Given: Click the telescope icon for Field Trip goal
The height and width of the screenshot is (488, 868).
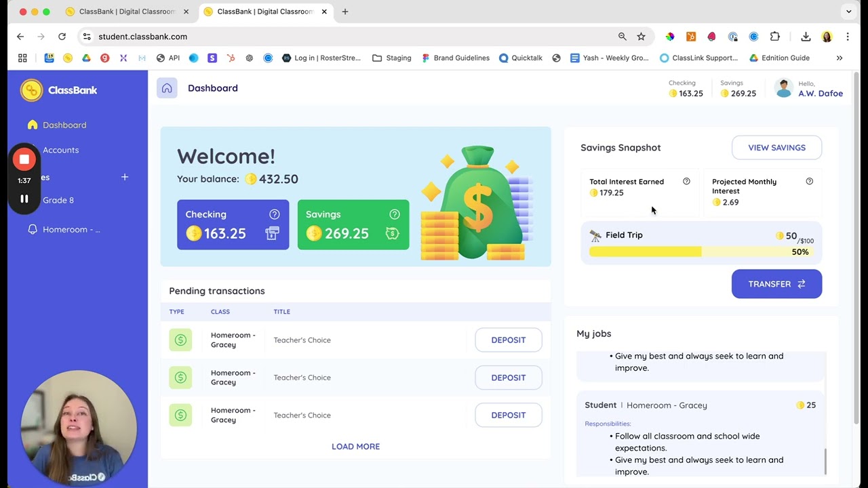Looking at the screenshot, I should 595,235.
